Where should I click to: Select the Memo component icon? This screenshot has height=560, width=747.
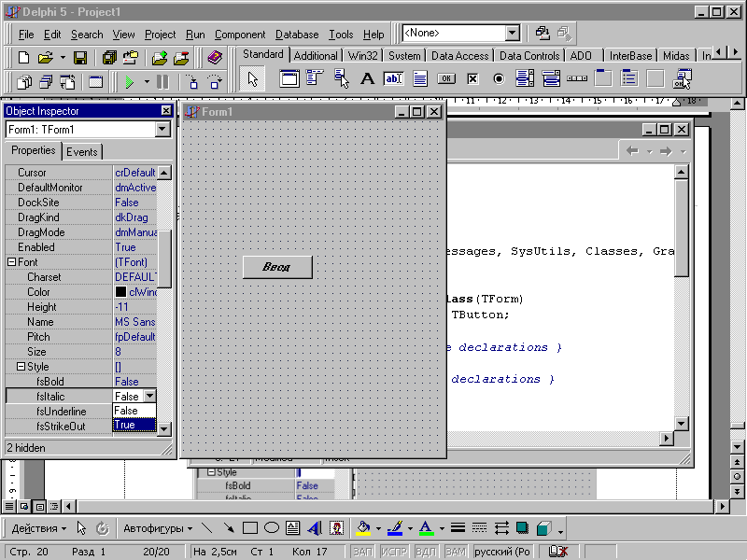419,78
